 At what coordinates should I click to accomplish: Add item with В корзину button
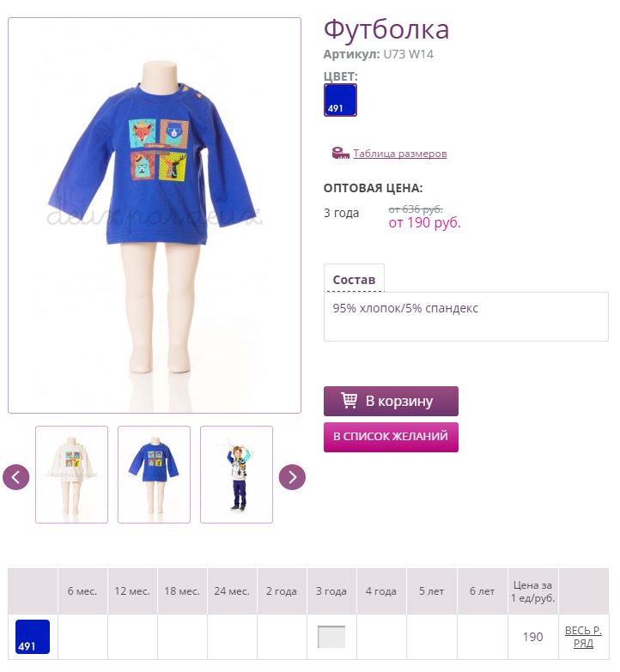click(x=391, y=401)
